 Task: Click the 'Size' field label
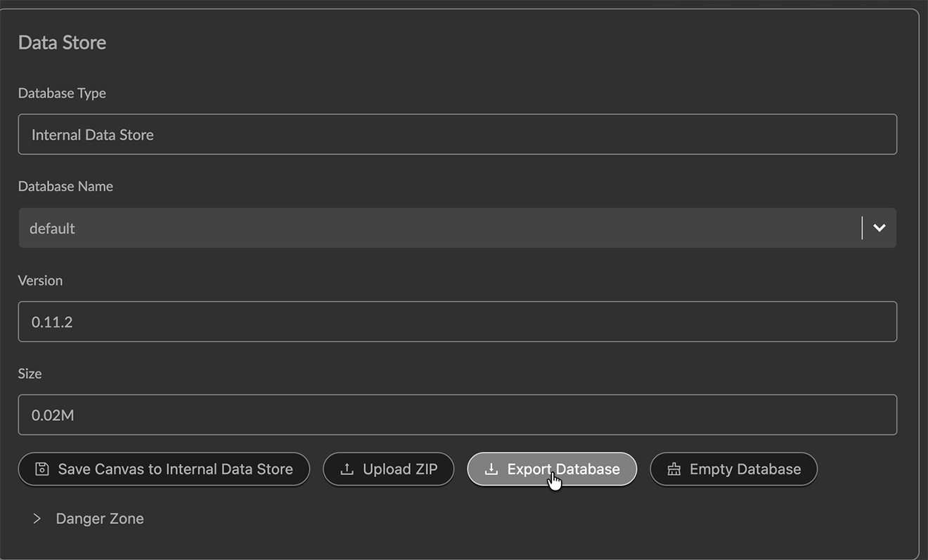click(30, 374)
